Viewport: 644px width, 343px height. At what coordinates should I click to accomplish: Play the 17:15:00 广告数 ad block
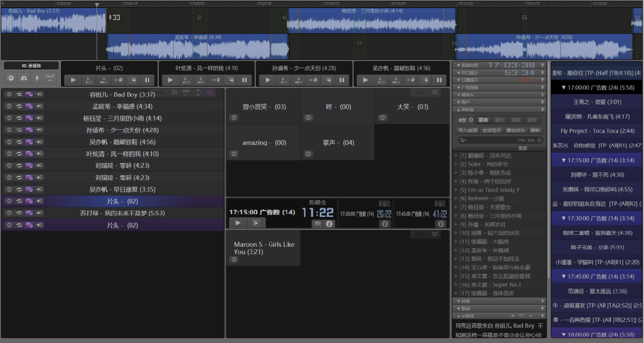click(x=238, y=223)
